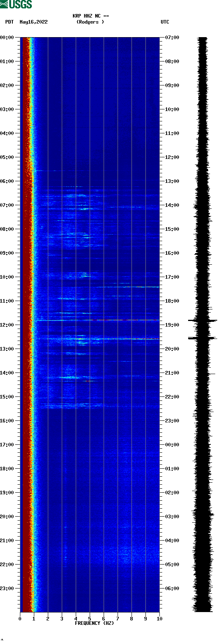Click the 22:00 UTC time label
Screen dimensions: 220x644
[172, 397]
